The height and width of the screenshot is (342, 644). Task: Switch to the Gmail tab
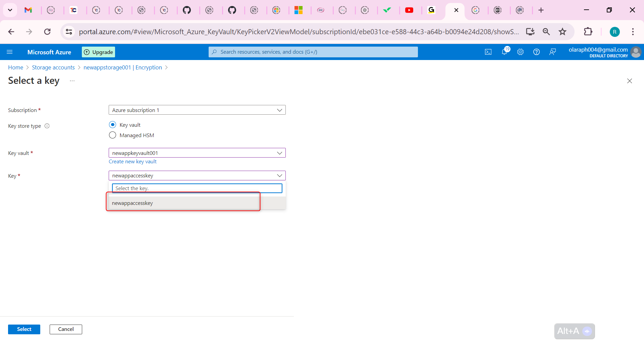coord(28,10)
